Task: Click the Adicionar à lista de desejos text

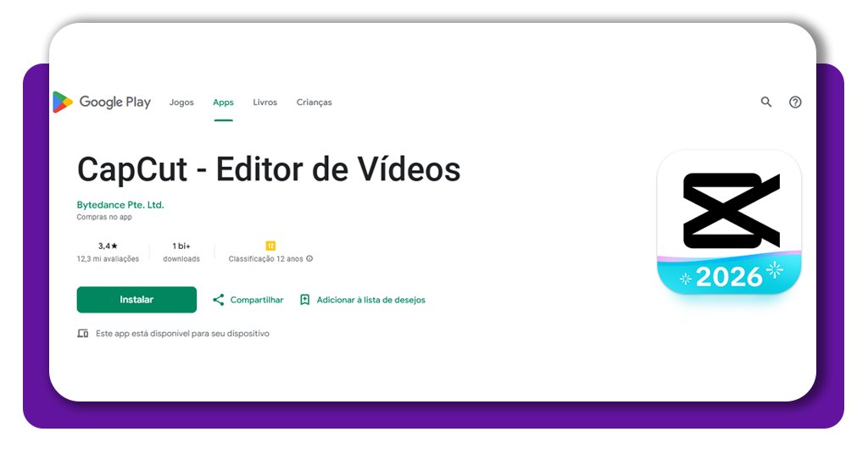Action: [x=370, y=300]
